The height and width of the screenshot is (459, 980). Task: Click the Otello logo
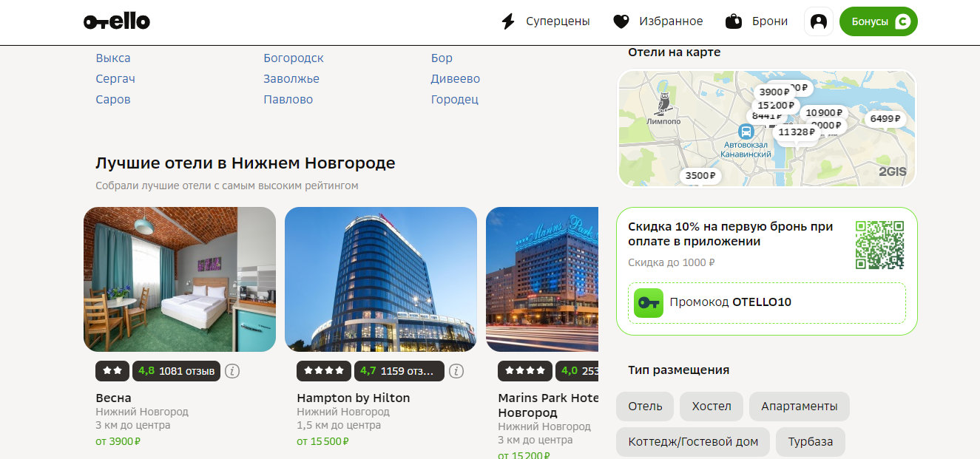117,21
